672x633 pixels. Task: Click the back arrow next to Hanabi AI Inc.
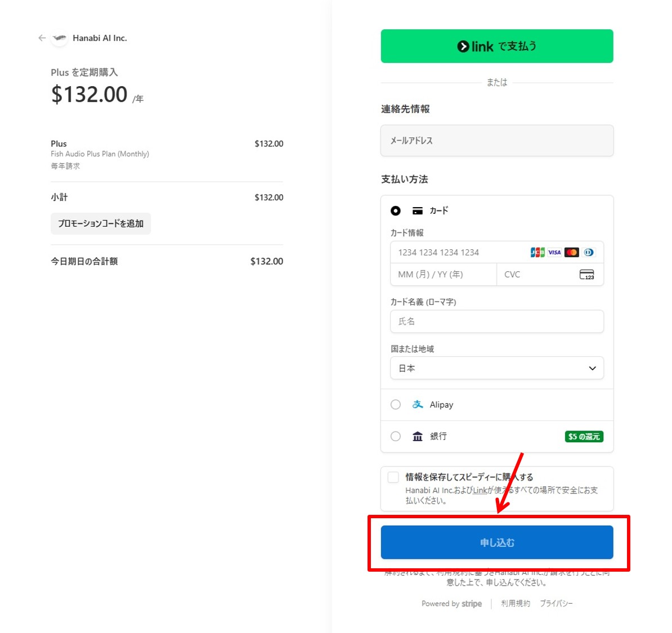click(42, 38)
